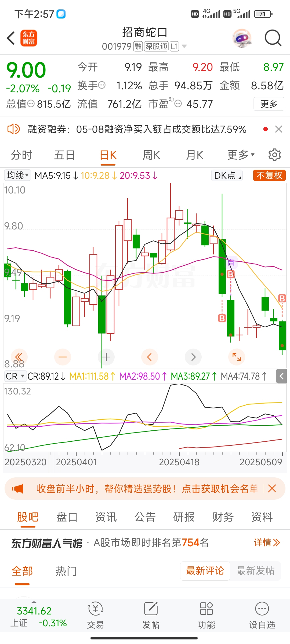
Task: Open 更多 quote details button
Action: coord(269,104)
